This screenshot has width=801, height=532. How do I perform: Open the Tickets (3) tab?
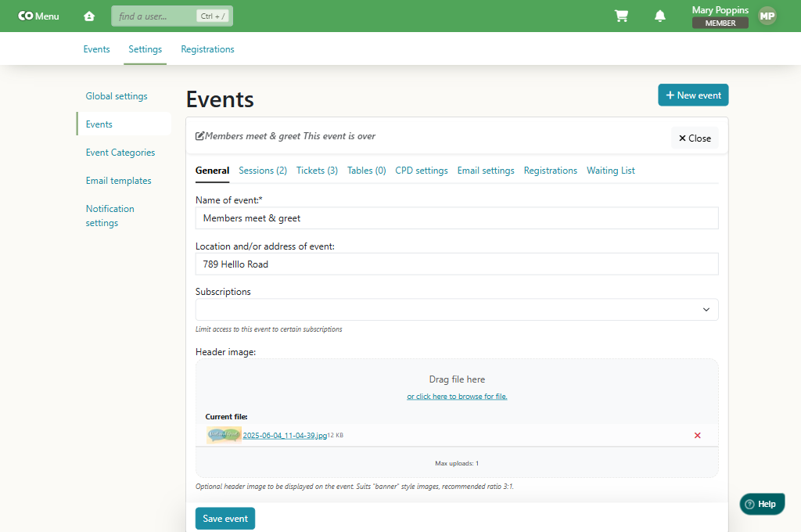click(x=317, y=171)
